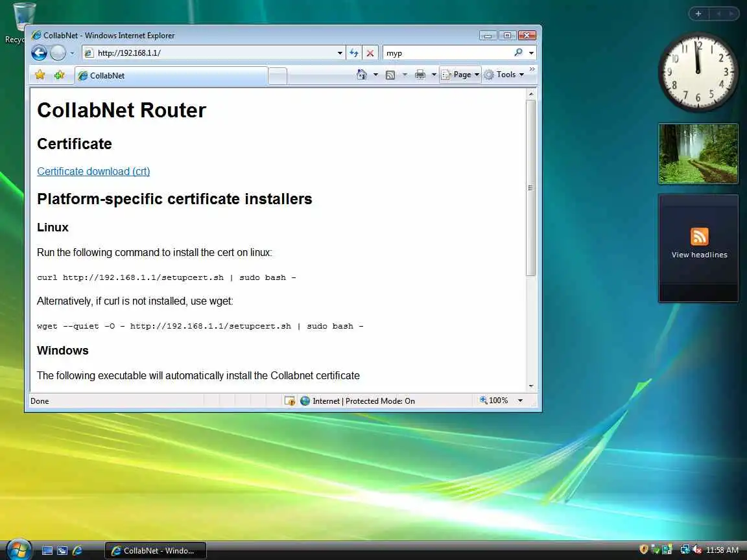Click Switch between windows quick launch icon
The image size is (747, 560).
[x=62, y=550]
